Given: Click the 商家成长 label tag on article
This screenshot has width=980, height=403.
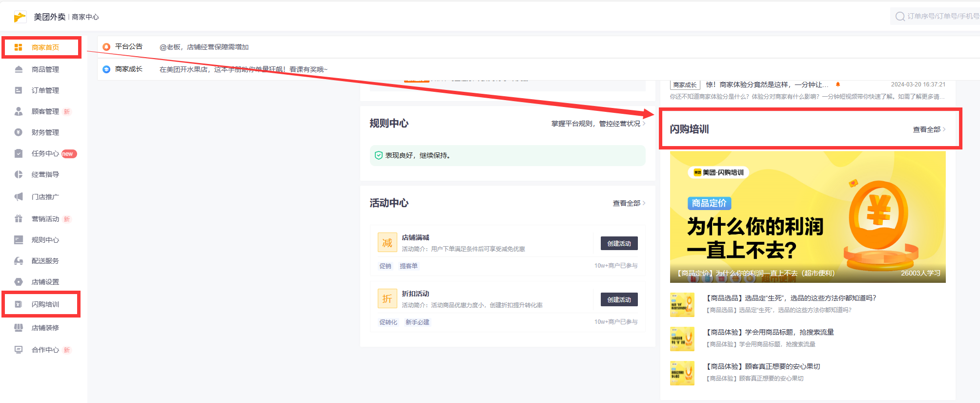Looking at the screenshot, I should tap(685, 85).
